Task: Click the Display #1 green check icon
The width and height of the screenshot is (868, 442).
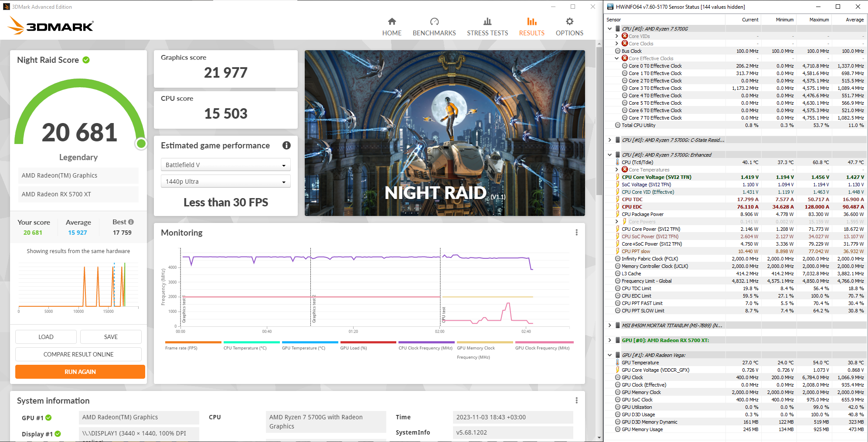Action: 58,434
